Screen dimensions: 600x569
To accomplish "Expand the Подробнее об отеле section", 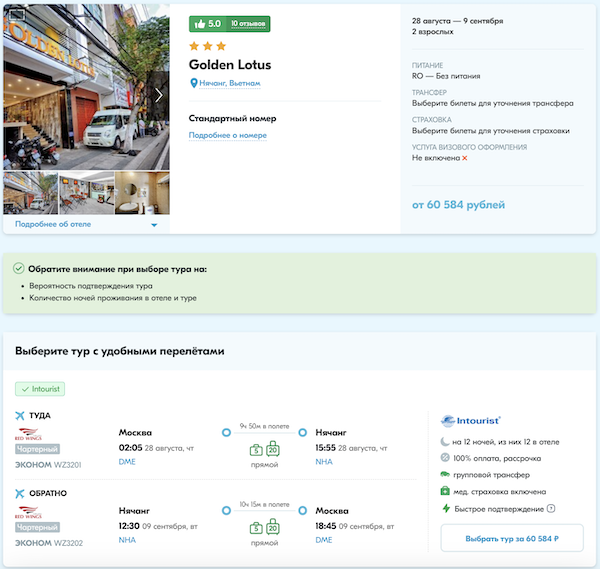I will pyautogui.click(x=85, y=224).
